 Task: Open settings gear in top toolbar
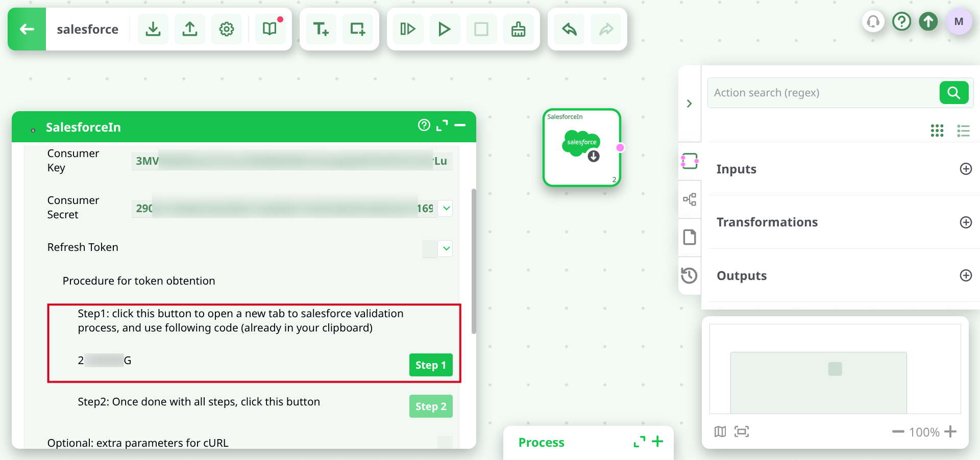pyautogui.click(x=227, y=29)
